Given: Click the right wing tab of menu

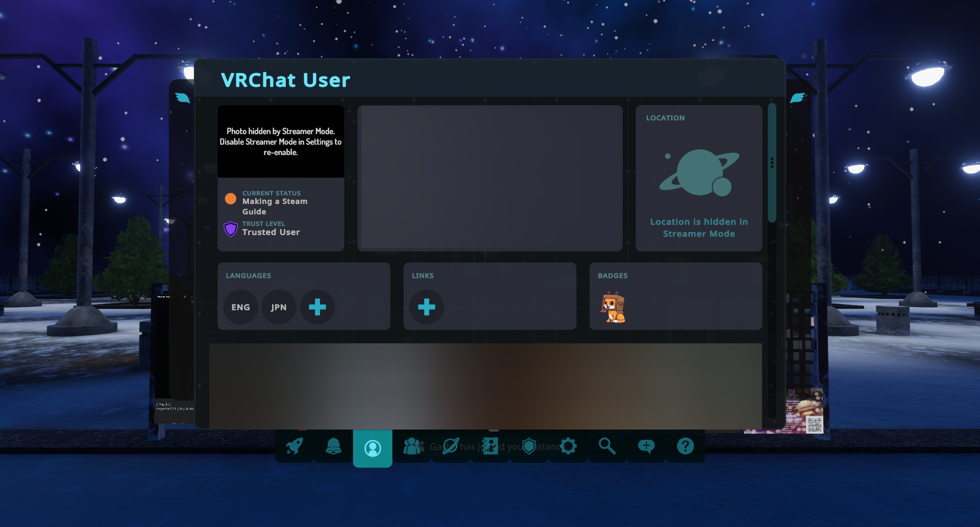Looking at the screenshot, I should (797, 97).
